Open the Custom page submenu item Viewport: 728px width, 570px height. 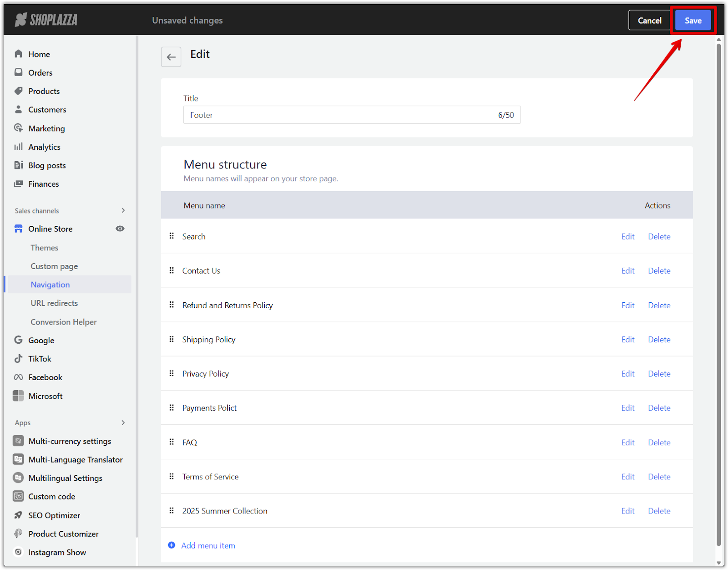point(54,266)
